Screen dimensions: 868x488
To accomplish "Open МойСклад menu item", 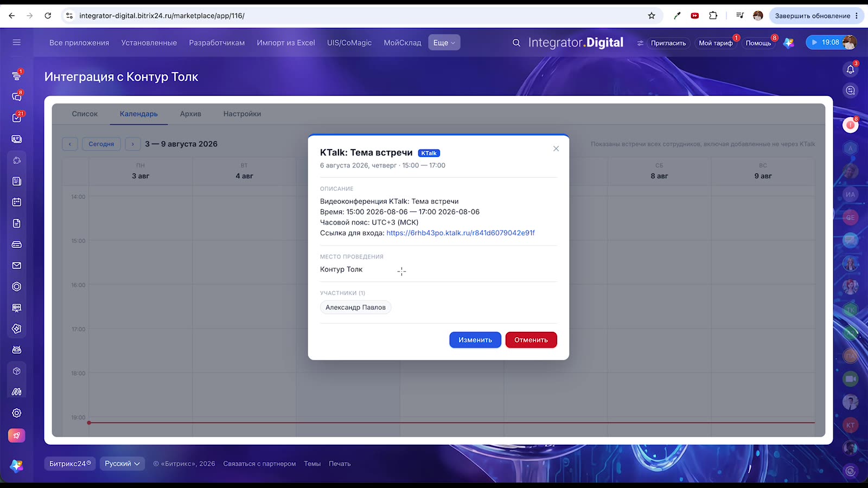I will (403, 43).
